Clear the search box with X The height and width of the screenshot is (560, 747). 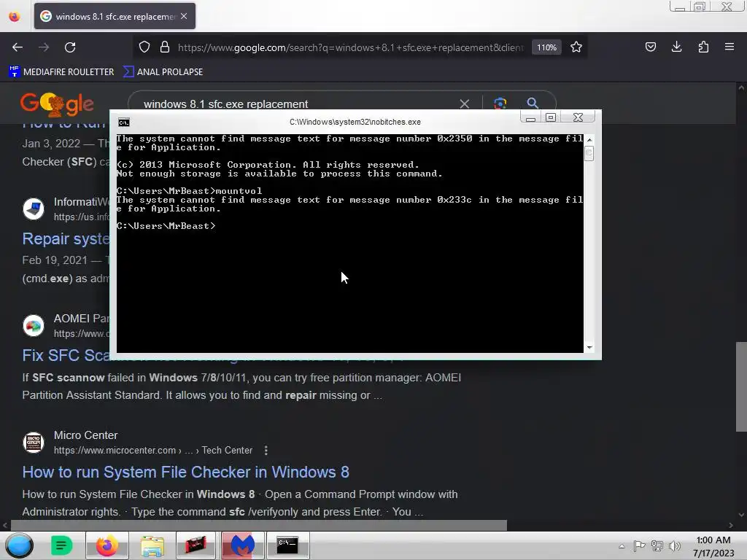coord(465,104)
